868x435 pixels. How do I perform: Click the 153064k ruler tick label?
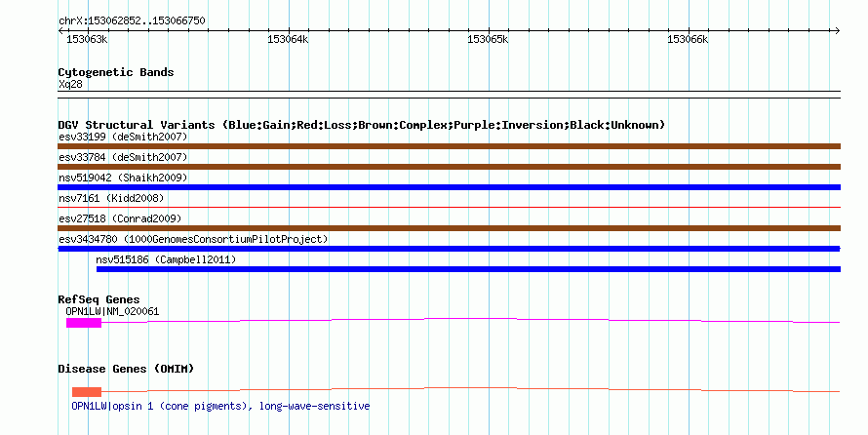pyautogui.click(x=288, y=40)
